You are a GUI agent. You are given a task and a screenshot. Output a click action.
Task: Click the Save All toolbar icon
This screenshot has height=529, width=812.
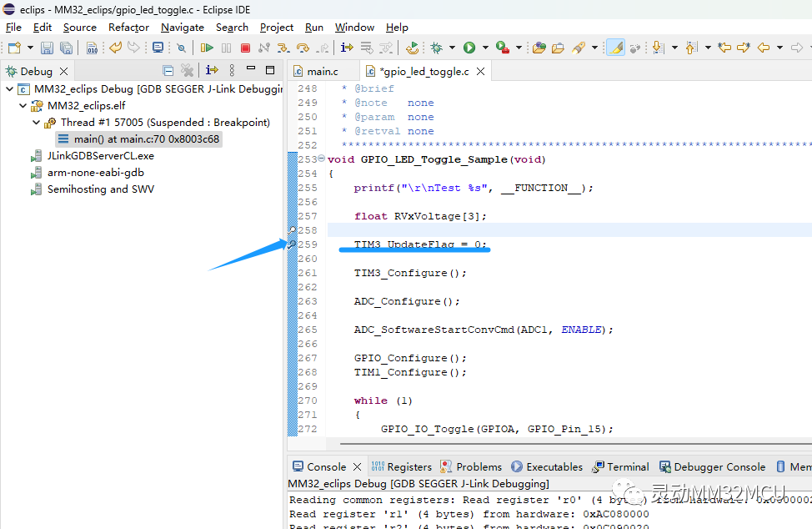pos(66,48)
